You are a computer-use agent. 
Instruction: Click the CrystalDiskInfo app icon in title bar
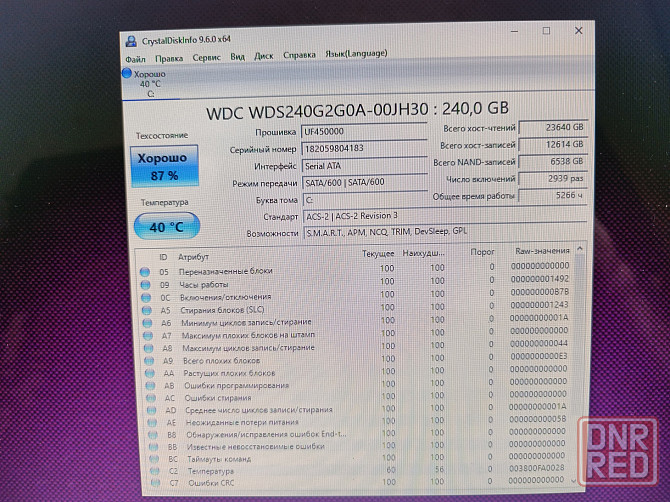131,41
